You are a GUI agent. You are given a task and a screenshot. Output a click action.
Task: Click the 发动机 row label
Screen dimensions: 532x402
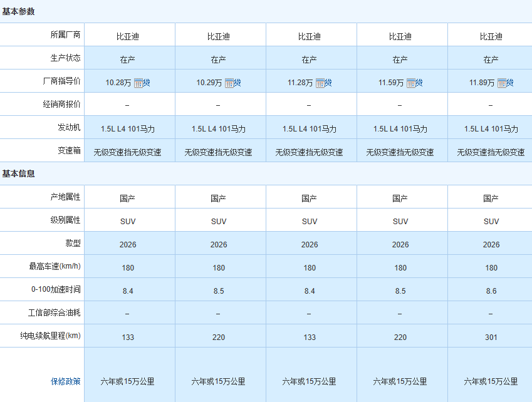click(x=69, y=128)
